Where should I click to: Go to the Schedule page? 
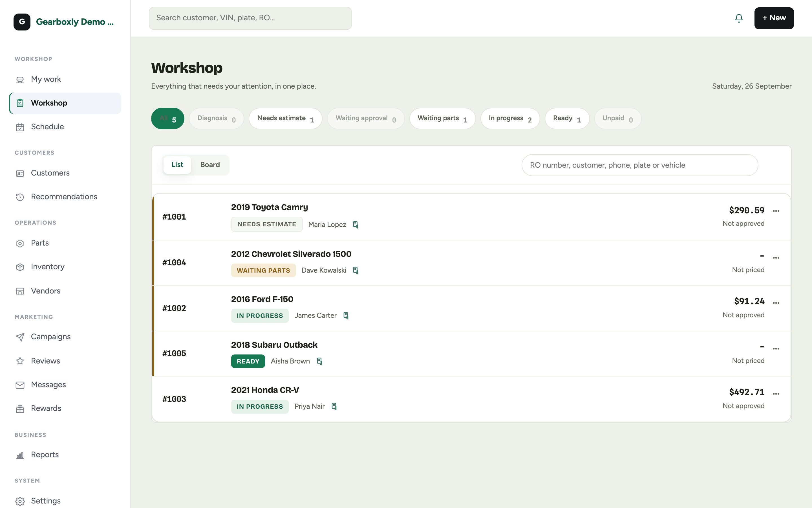(65, 127)
